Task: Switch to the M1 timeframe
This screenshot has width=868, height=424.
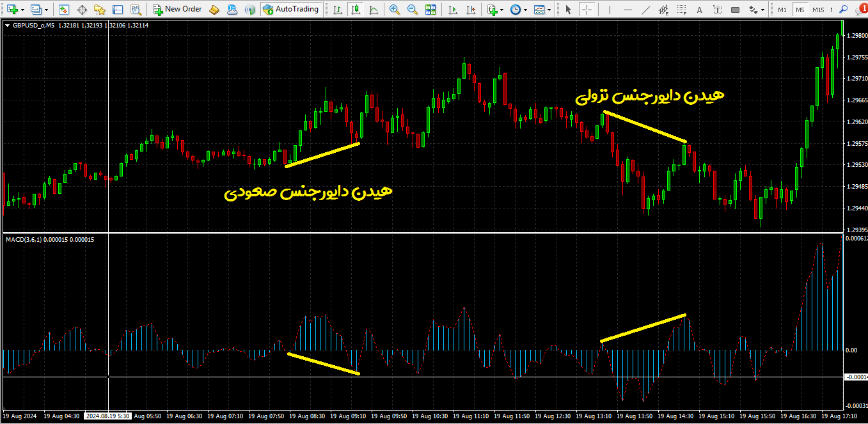Action: [782, 10]
